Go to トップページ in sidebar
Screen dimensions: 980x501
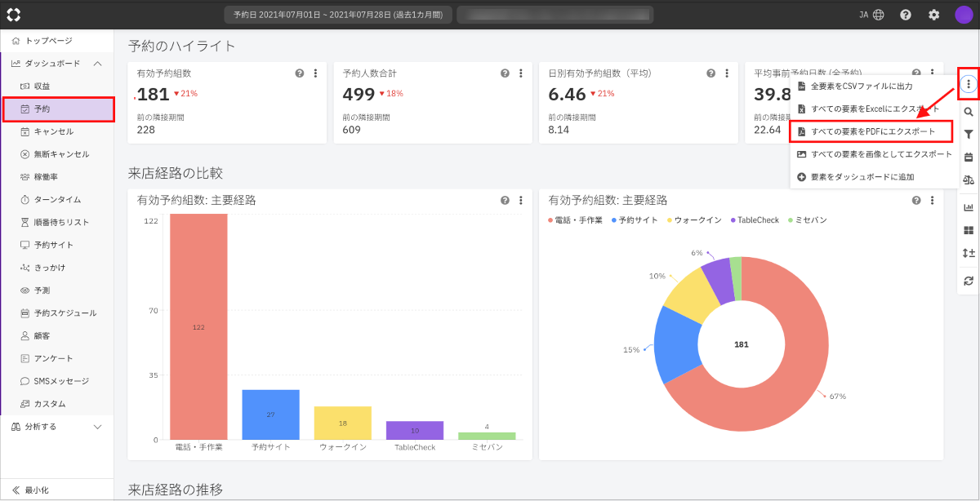coord(48,41)
